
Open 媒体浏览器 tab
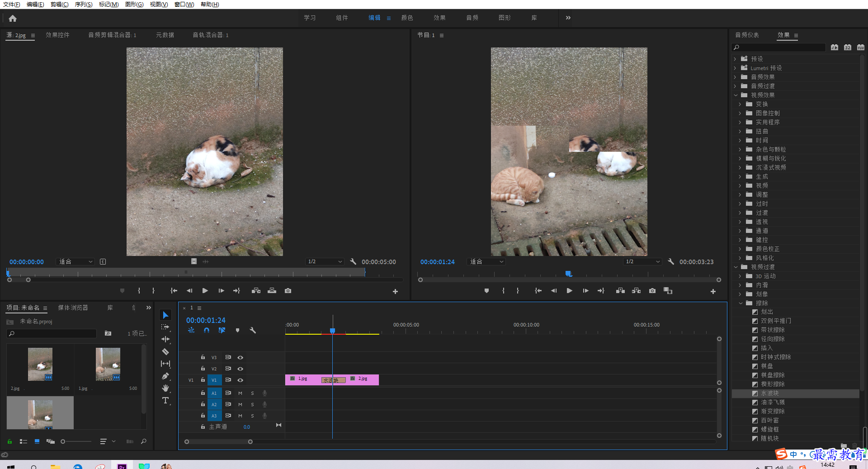(x=73, y=308)
